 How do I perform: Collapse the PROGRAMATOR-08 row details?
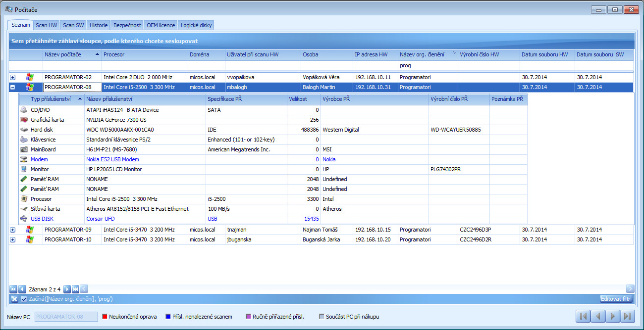[13, 87]
